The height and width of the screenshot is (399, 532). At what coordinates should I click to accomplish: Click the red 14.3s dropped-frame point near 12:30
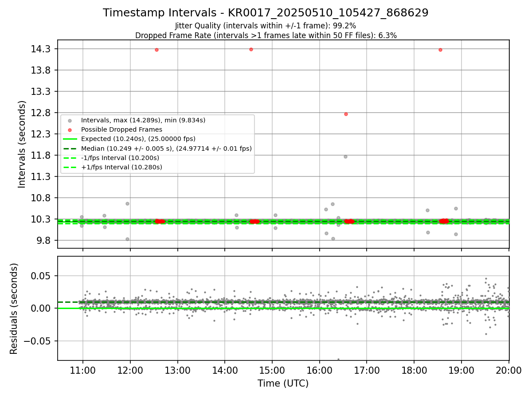[156, 50]
